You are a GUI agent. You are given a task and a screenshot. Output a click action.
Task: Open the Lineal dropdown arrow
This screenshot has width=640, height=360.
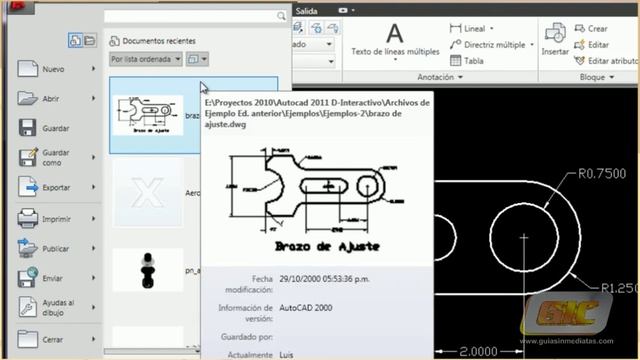coord(491,29)
